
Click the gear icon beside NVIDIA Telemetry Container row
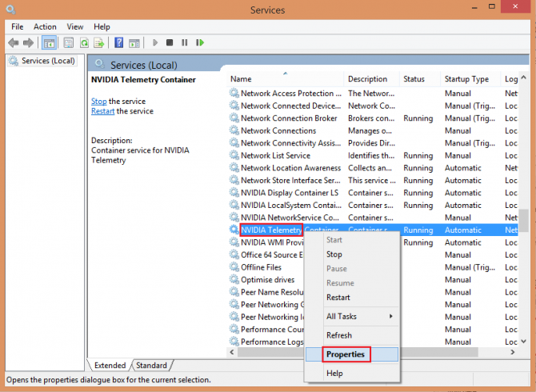(x=234, y=230)
